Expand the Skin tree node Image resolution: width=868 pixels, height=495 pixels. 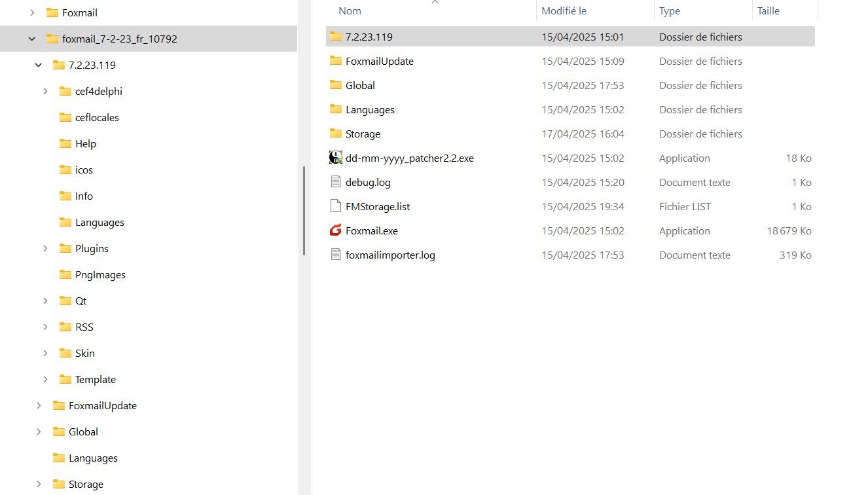(45, 353)
